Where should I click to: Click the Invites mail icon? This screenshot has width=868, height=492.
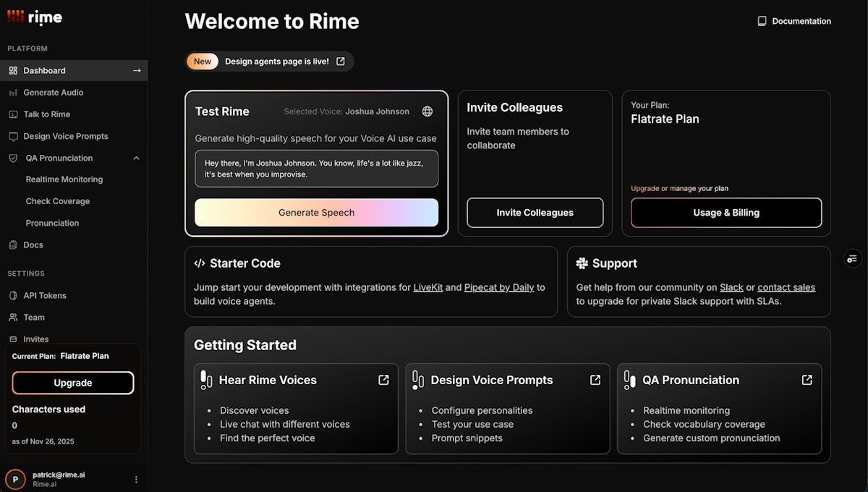coord(15,339)
